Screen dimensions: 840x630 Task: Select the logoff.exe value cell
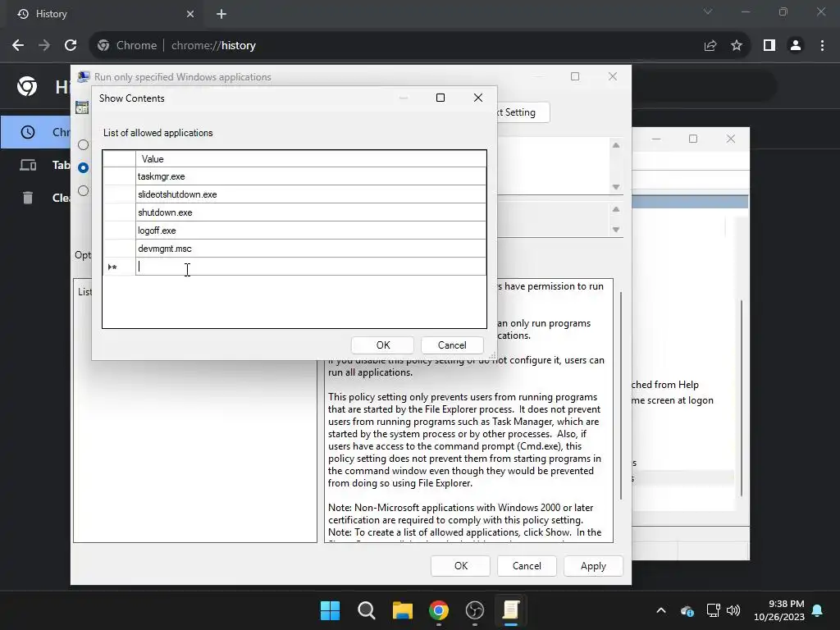pos(311,231)
